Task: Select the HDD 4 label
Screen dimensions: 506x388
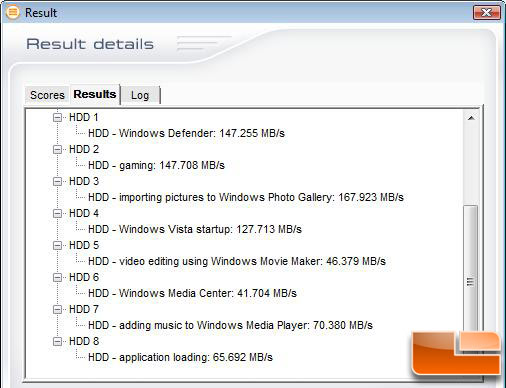Action: (x=84, y=213)
